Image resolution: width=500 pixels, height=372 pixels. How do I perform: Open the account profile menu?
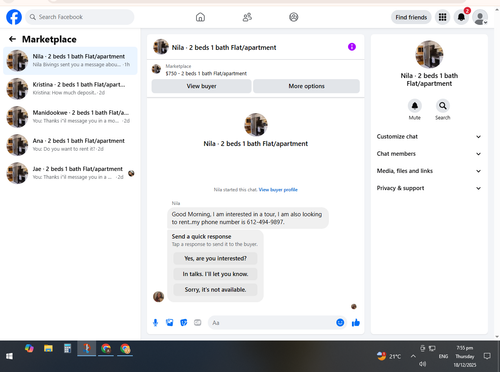pos(480,17)
